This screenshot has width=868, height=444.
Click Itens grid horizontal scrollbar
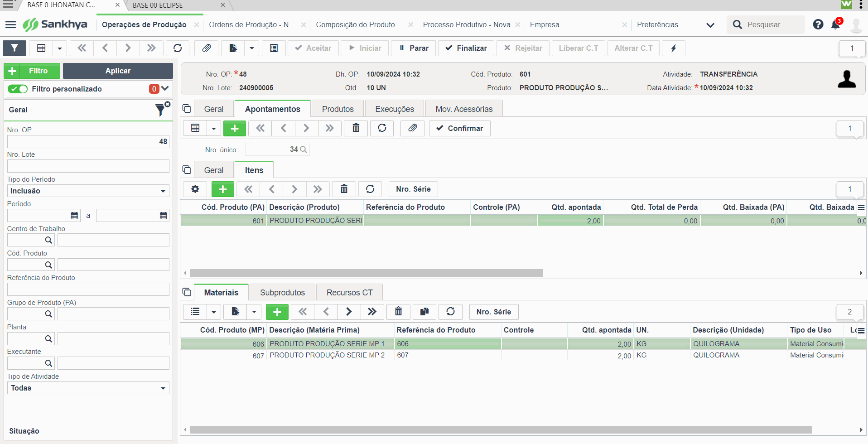366,273
